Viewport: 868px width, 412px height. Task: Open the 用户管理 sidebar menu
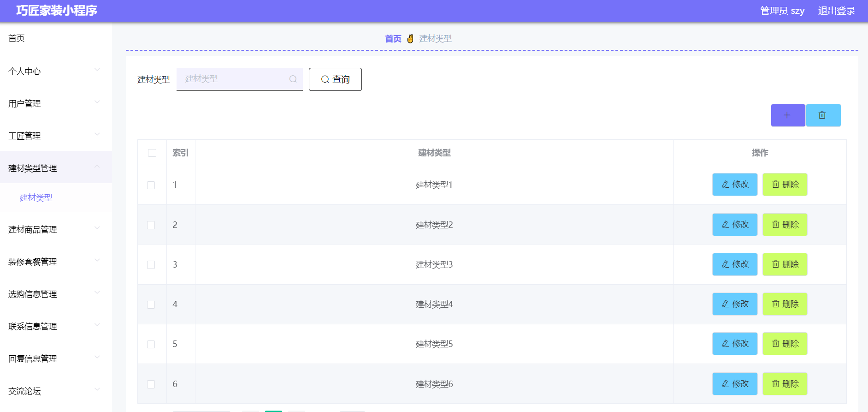tap(56, 104)
